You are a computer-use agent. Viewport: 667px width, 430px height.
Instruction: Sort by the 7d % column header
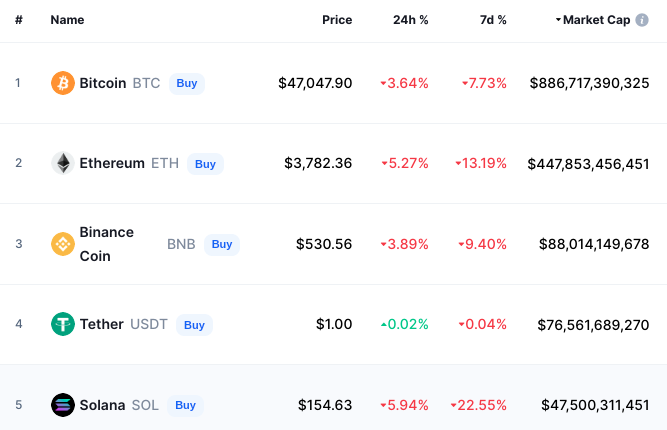493,20
